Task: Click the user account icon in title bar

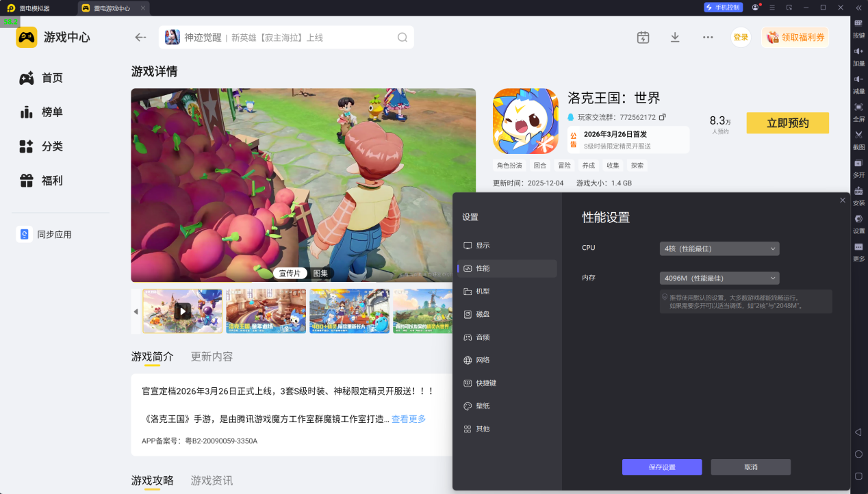Action: click(755, 8)
